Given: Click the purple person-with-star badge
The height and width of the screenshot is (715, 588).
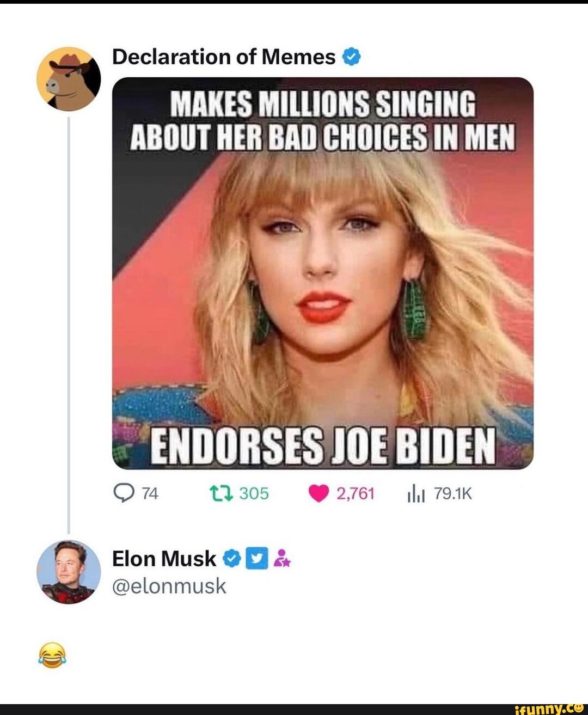Looking at the screenshot, I should [281, 558].
